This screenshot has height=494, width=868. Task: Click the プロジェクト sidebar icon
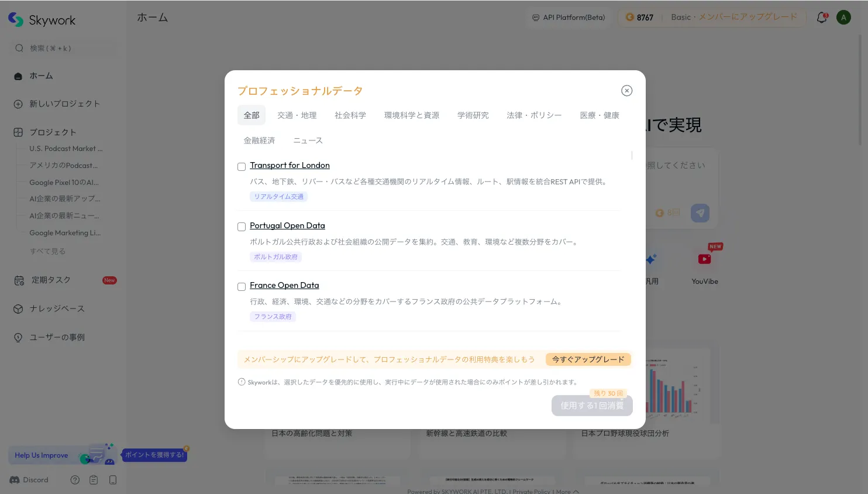[x=18, y=132]
